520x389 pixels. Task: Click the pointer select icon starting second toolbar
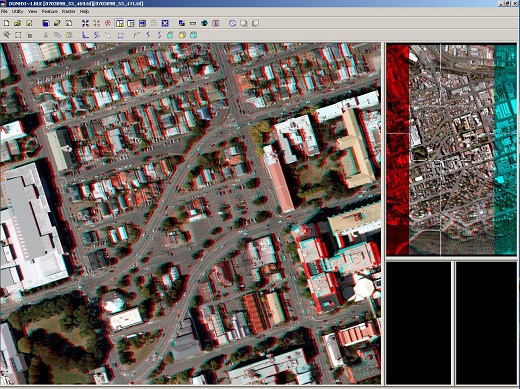(7, 35)
